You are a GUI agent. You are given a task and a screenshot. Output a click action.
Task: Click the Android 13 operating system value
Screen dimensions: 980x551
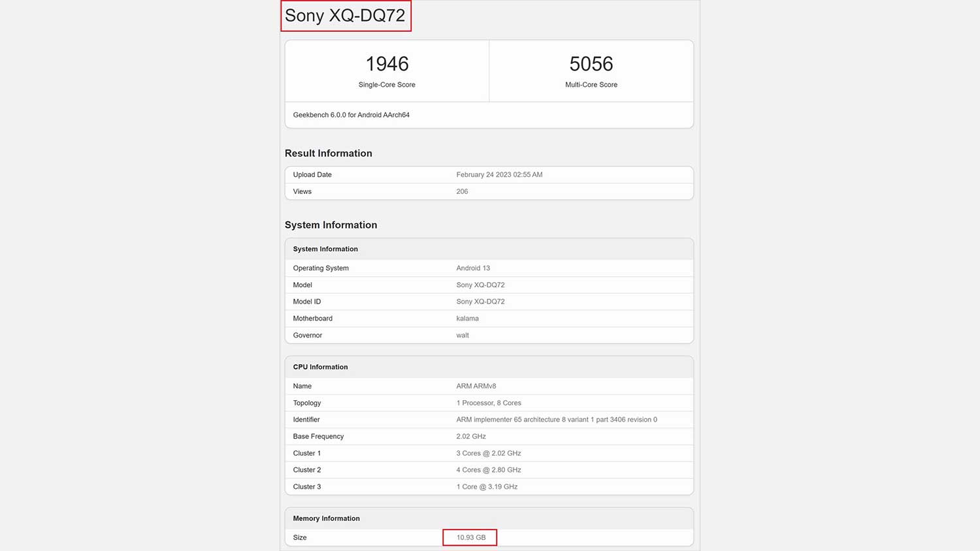point(473,268)
